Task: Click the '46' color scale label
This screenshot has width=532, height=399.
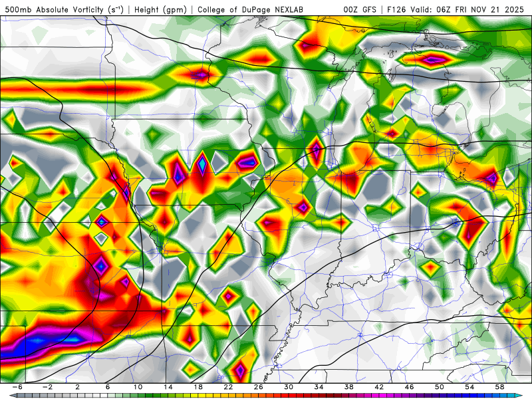Action: (x=410, y=387)
